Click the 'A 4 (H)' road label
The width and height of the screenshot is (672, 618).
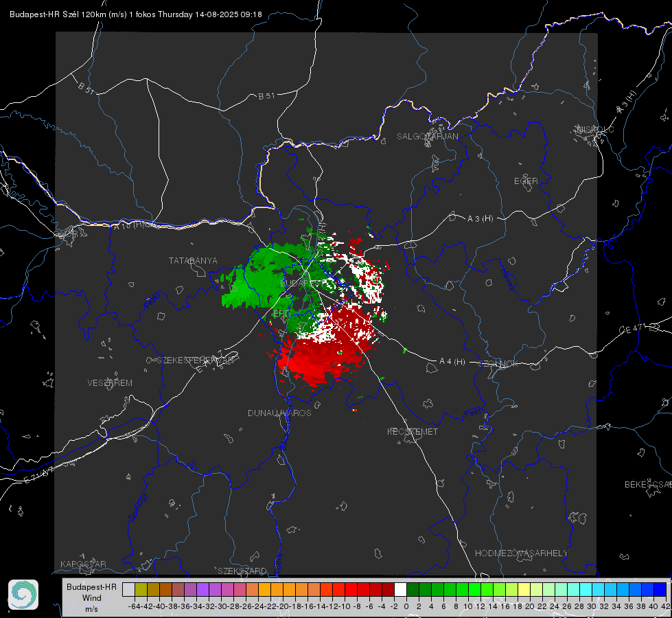[452, 362]
